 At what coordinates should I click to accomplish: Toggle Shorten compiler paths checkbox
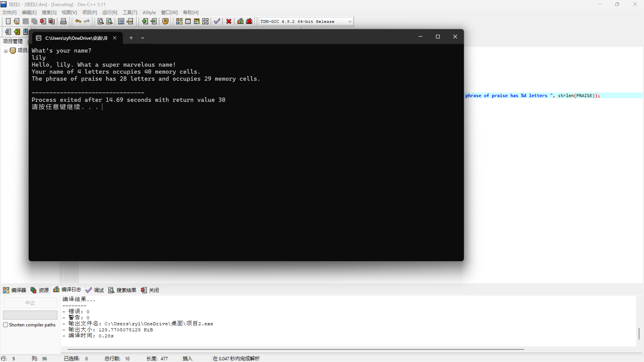[6, 325]
